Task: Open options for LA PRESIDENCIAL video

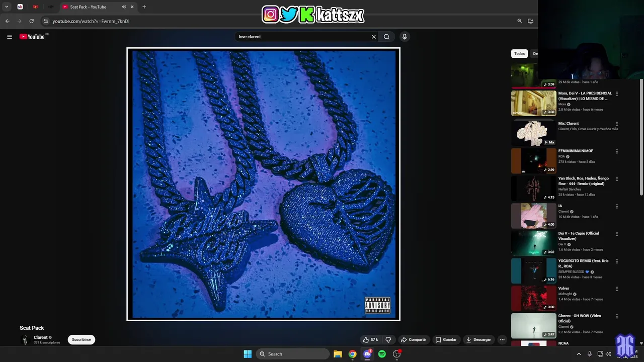Action: pyautogui.click(x=617, y=94)
